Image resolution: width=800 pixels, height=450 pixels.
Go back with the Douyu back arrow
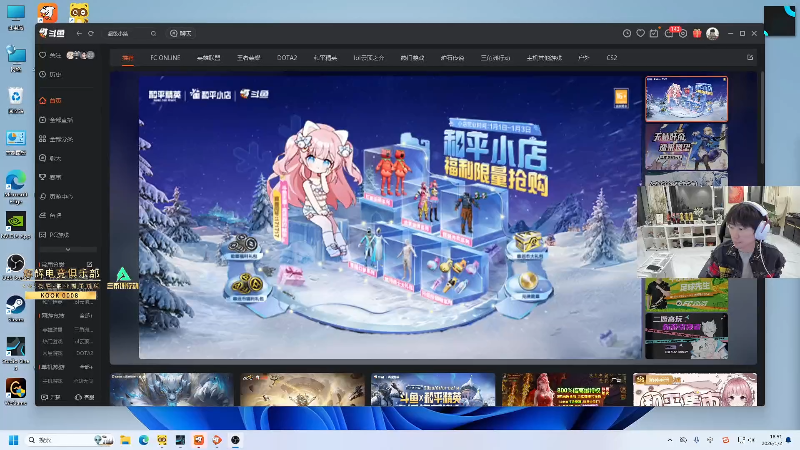[x=79, y=33]
